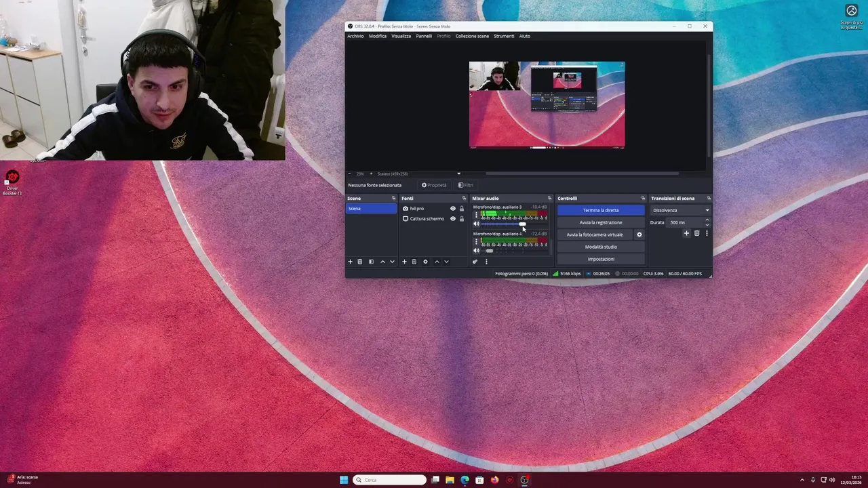Show hidden icons in system tray

click(x=802, y=480)
